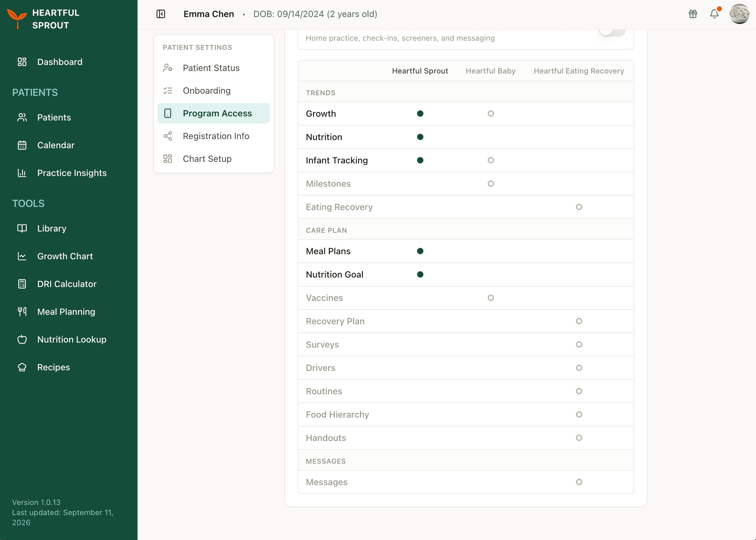Open Registration Info settings
Screen dimensions: 756x540
[214, 136]
